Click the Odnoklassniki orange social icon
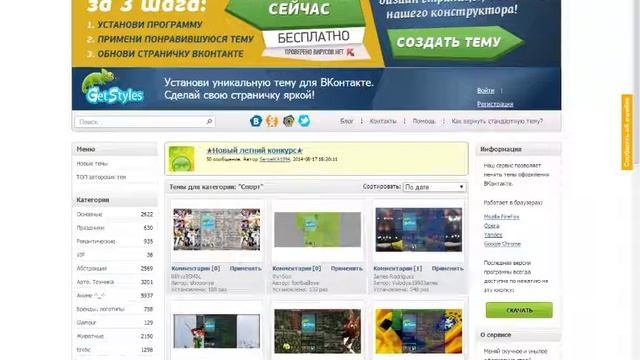Image resolution: width=640 pixels, height=360 pixels. [272, 121]
